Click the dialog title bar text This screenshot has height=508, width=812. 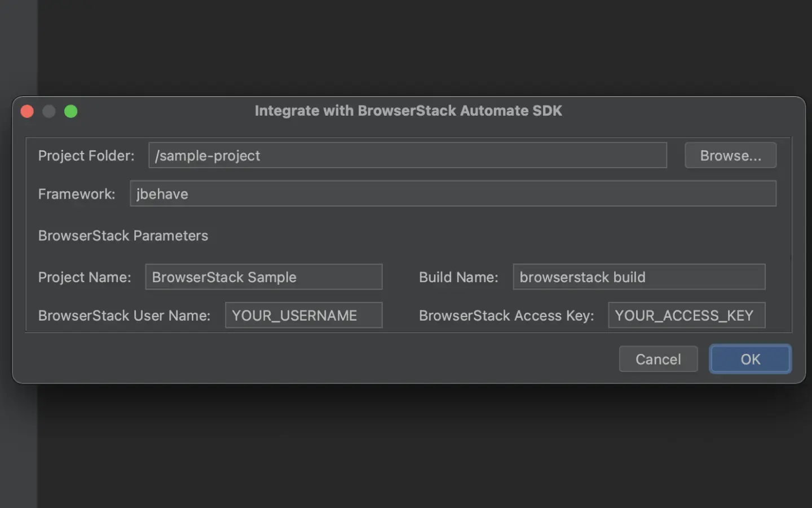tap(408, 111)
